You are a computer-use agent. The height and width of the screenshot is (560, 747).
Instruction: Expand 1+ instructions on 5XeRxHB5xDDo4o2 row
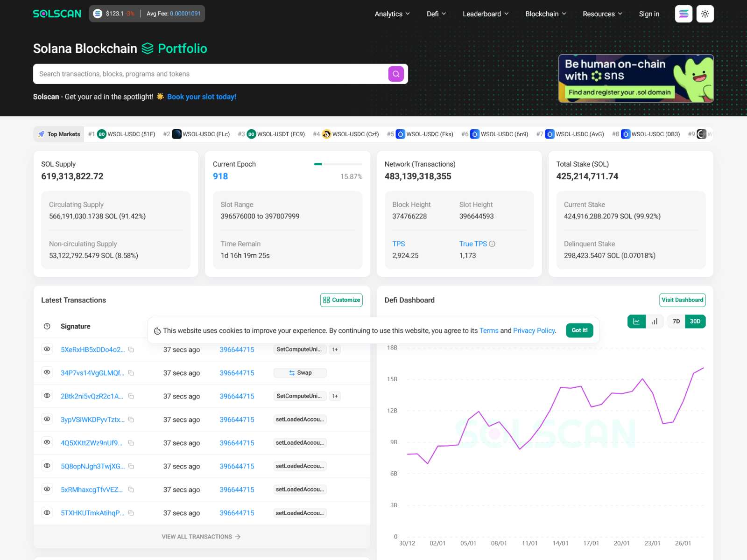point(335,350)
